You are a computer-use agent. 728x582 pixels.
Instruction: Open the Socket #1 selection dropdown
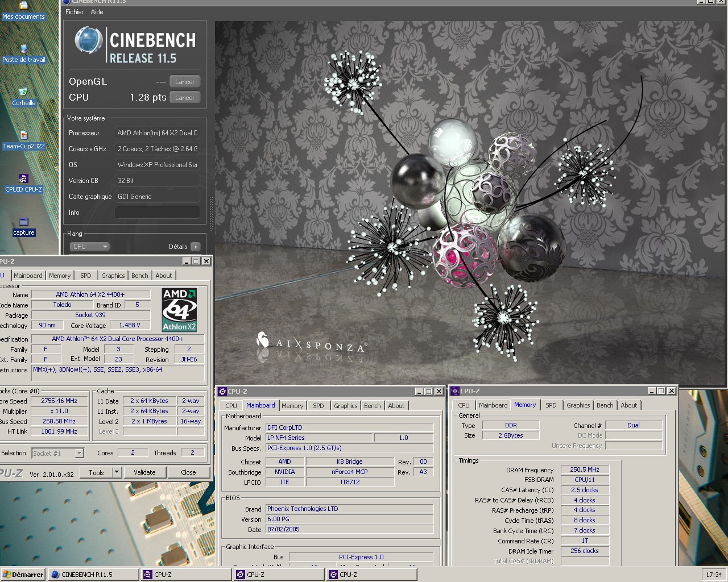point(58,454)
